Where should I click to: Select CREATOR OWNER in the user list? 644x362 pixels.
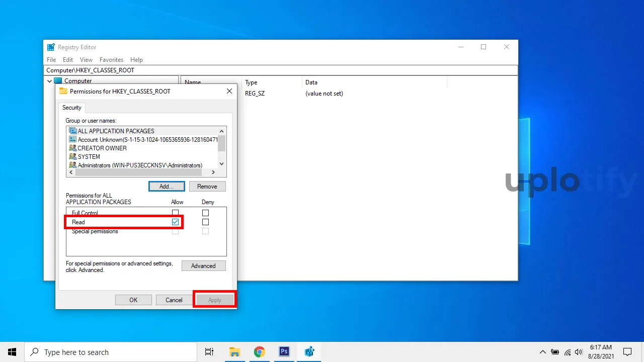pyautogui.click(x=102, y=148)
